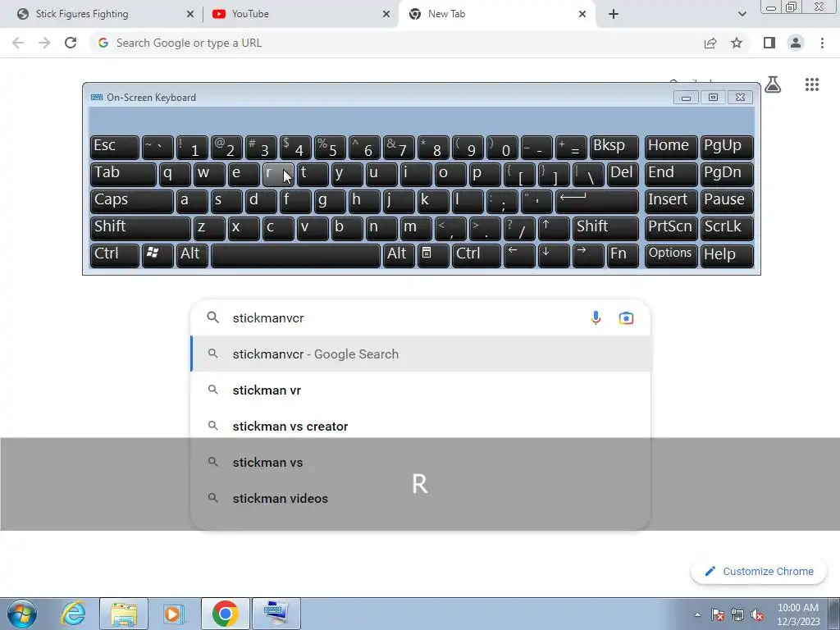Open the Action Center flag icon
Image resolution: width=840 pixels, height=630 pixels.
click(717, 615)
